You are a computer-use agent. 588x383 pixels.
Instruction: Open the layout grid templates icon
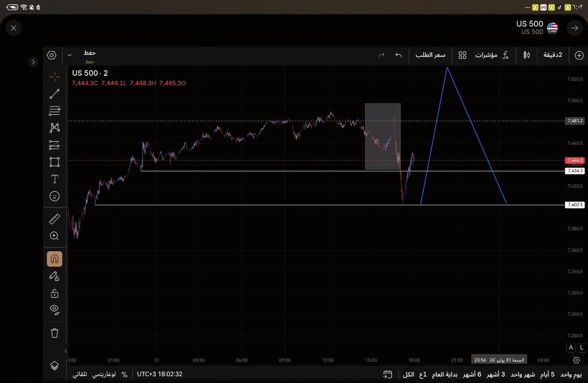tap(462, 55)
